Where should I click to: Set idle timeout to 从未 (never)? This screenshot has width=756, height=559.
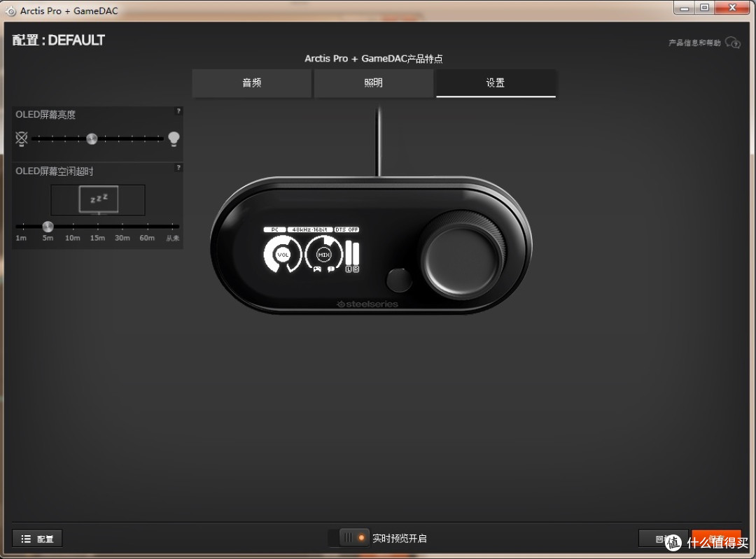[173, 238]
